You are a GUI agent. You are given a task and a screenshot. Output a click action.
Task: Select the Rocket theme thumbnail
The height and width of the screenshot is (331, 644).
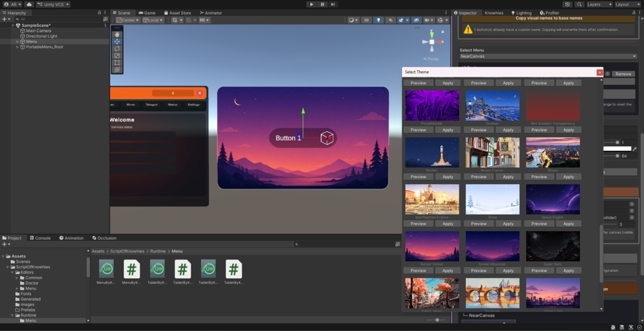pos(432,153)
